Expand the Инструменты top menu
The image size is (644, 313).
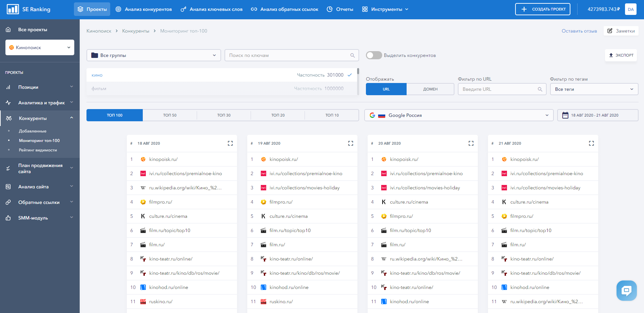pyautogui.click(x=385, y=9)
